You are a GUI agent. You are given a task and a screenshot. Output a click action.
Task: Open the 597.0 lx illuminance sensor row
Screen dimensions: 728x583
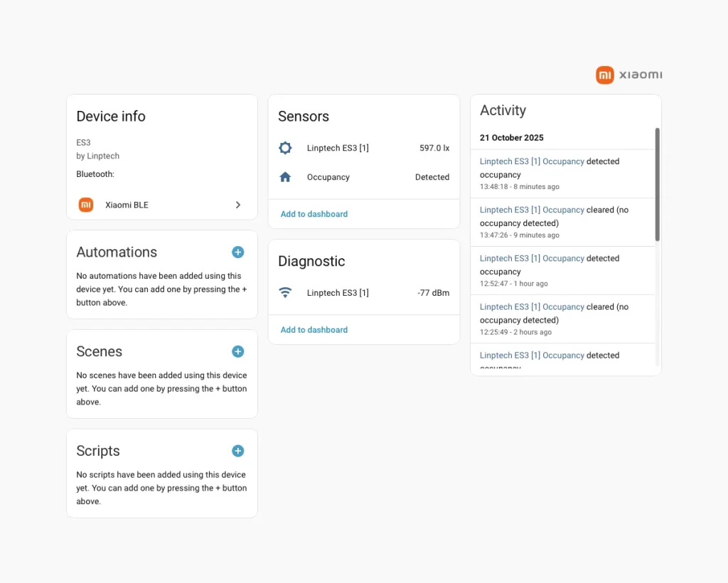pos(363,148)
